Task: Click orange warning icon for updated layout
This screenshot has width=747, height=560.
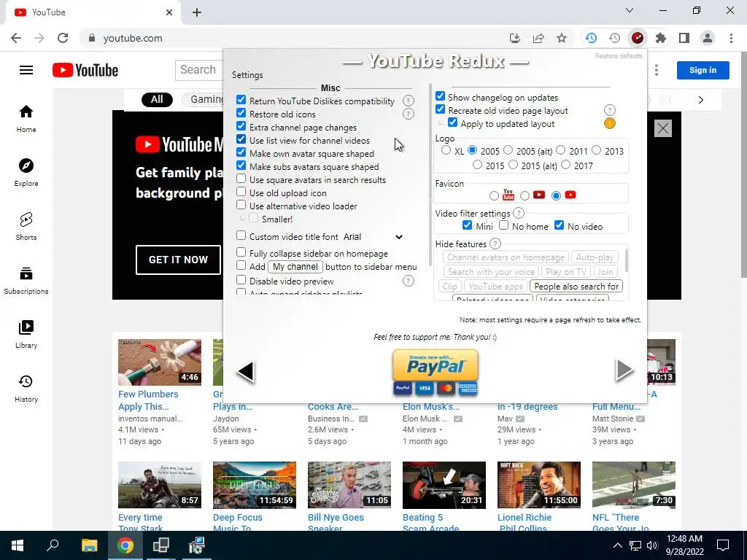Action: (x=609, y=123)
